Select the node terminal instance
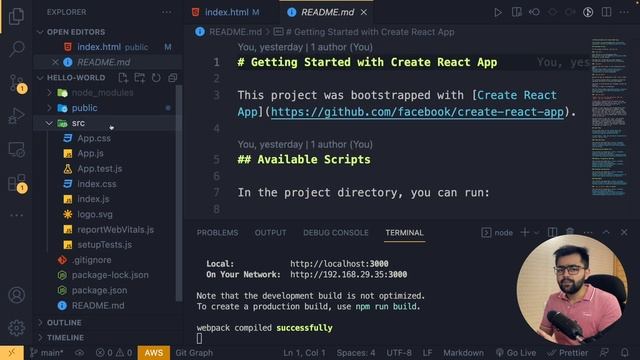Image resolution: width=640 pixels, height=360 pixels. click(497, 233)
